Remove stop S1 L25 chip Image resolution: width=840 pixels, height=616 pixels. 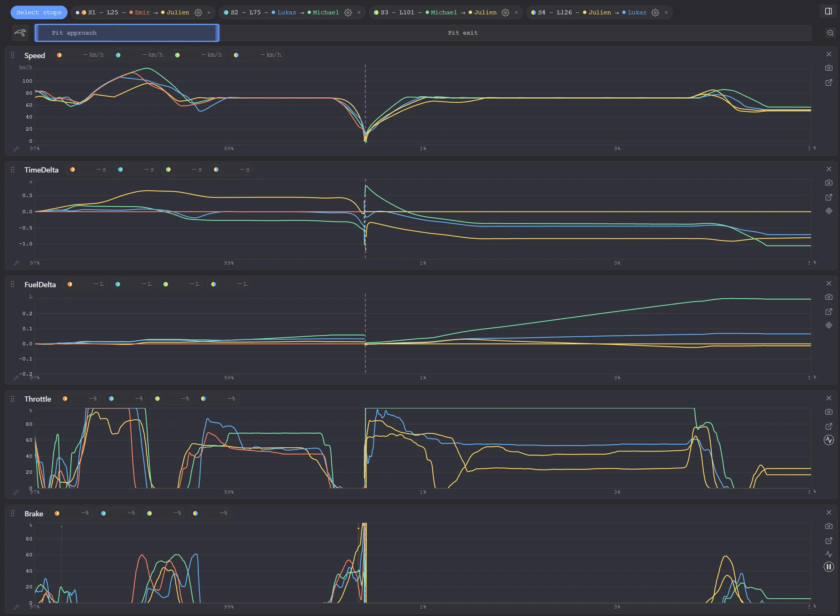pyautogui.click(x=209, y=12)
